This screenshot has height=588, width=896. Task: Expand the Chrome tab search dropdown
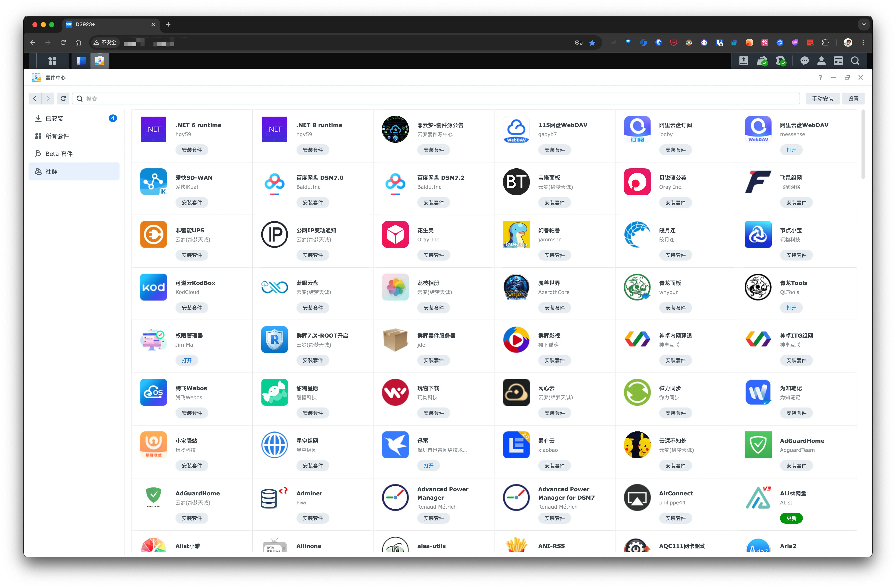[x=864, y=24]
